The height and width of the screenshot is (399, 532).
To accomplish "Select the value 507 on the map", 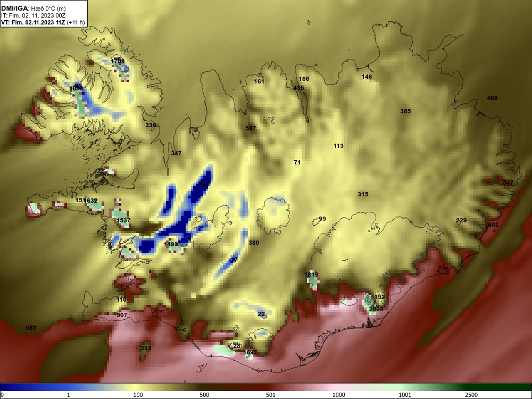I will (251, 128).
